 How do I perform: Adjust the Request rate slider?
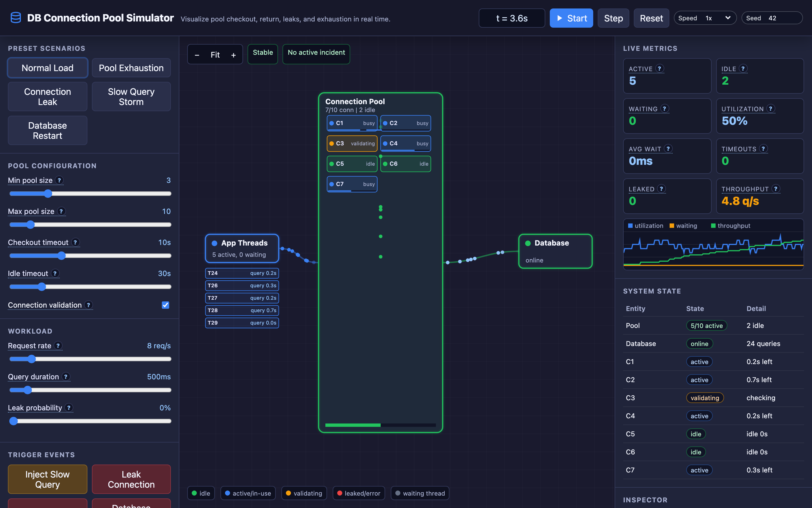click(x=90, y=359)
